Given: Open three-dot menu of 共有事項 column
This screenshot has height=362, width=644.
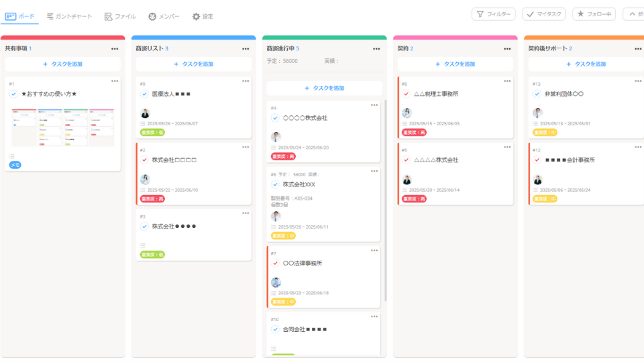Looking at the screenshot, I should pyautogui.click(x=115, y=49).
